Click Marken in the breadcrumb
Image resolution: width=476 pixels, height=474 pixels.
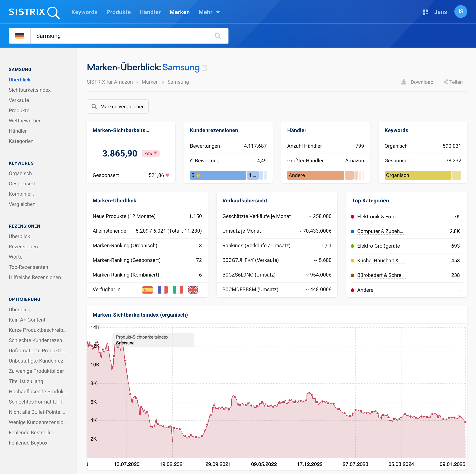coord(150,82)
